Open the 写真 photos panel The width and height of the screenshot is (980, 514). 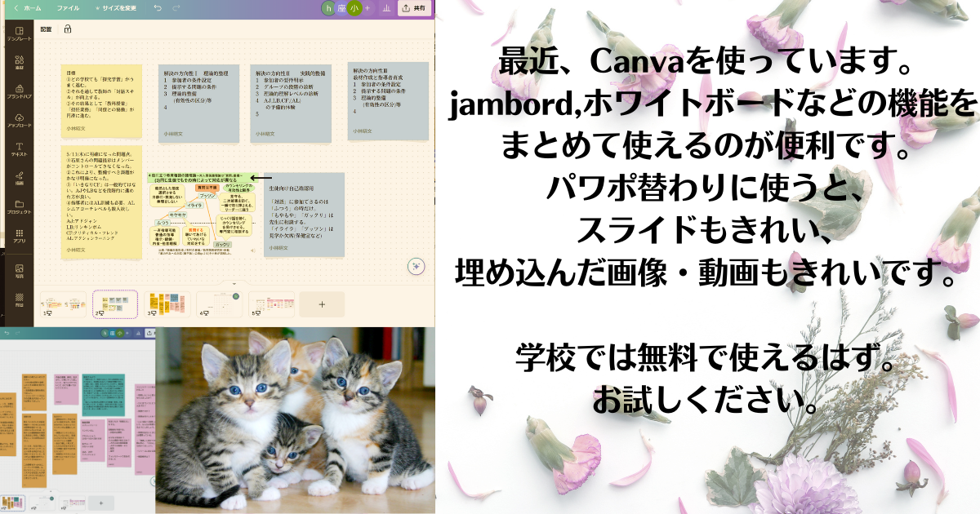19,271
